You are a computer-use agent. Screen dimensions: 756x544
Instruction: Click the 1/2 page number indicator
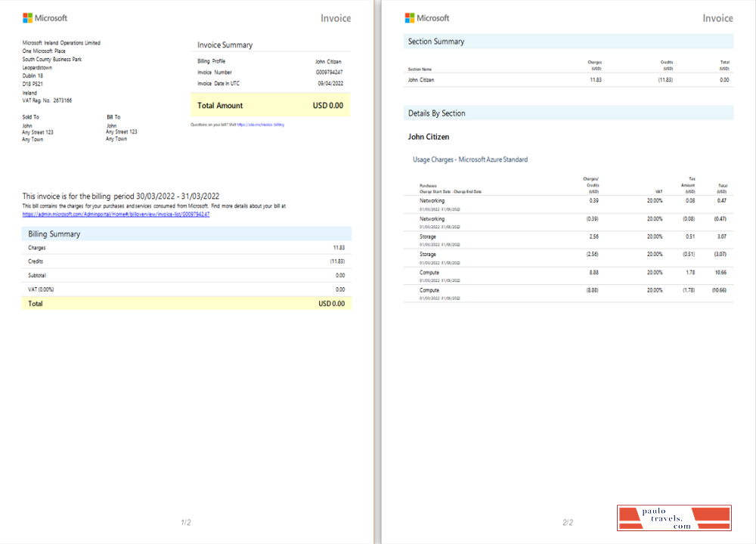[x=185, y=521]
